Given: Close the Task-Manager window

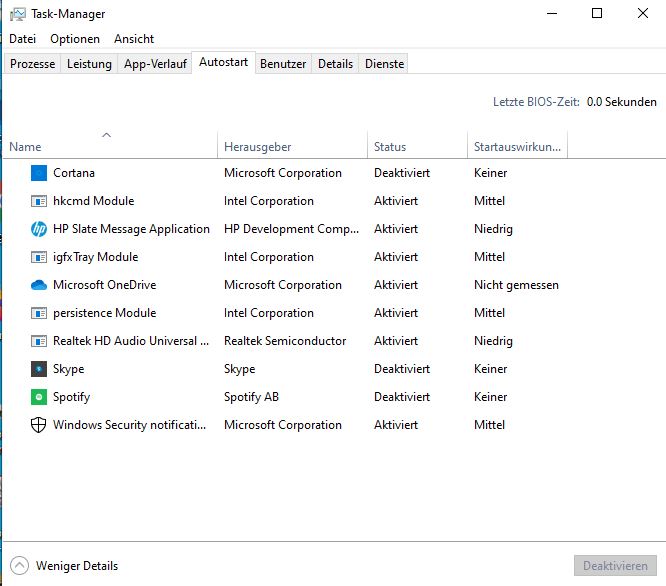Looking at the screenshot, I should (643, 14).
